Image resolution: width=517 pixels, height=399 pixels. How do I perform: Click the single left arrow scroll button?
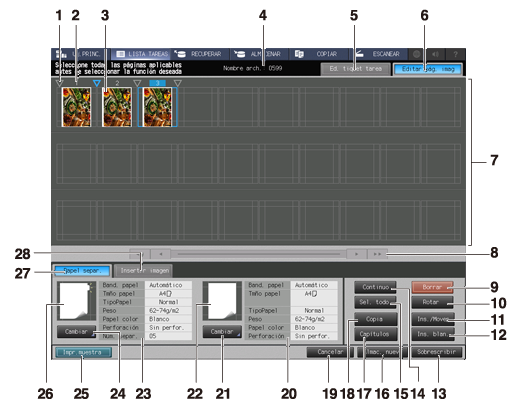click(161, 254)
